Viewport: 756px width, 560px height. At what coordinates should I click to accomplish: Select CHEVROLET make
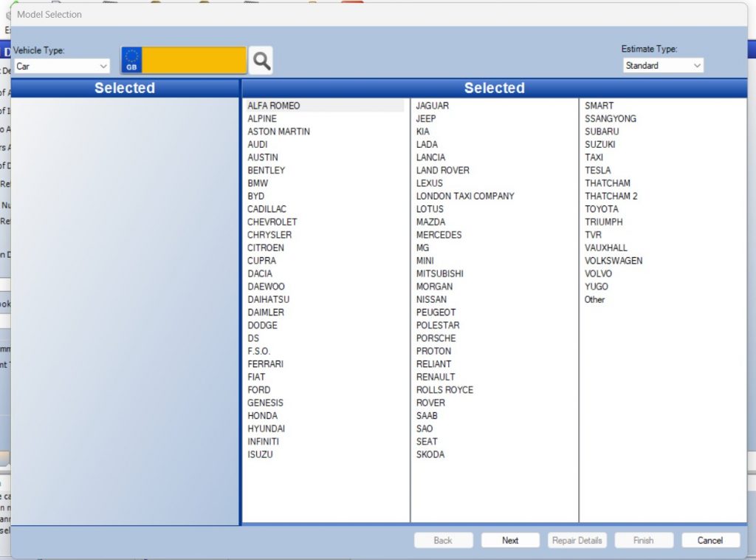[272, 222]
